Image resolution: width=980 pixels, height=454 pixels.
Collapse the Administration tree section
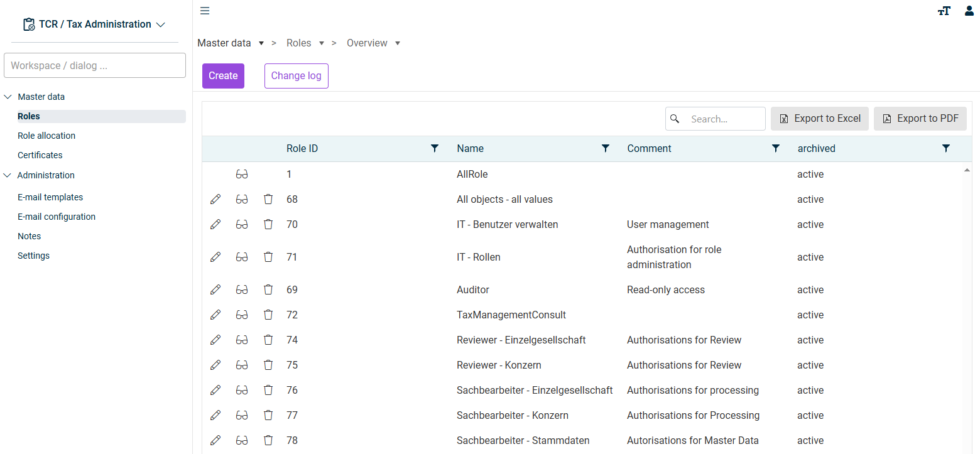click(8, 175)
